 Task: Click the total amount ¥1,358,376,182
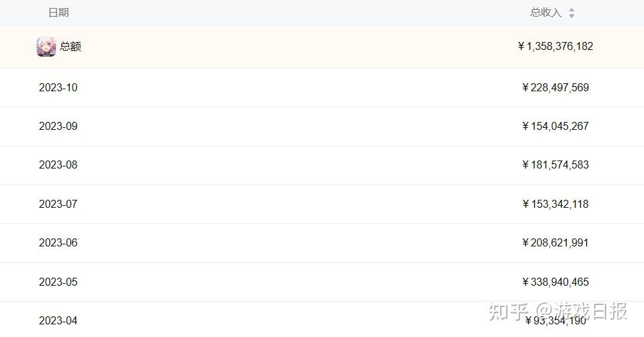[x=555, y=47]
